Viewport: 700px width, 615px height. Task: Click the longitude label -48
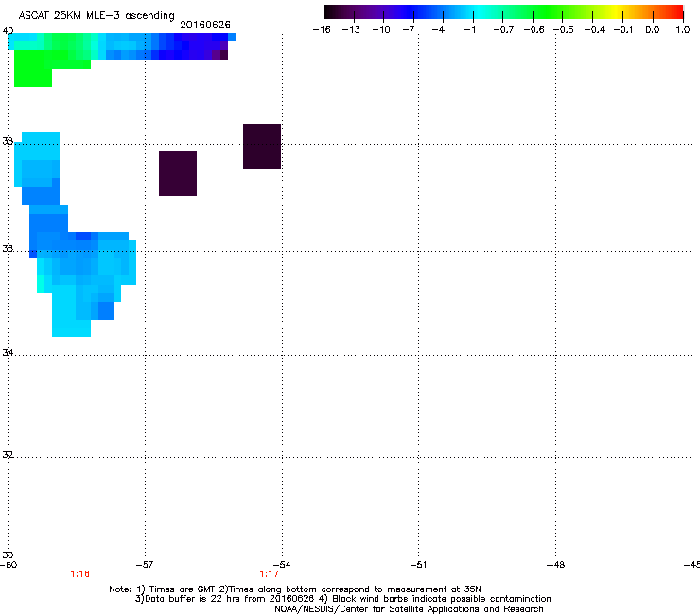(555, 565)
